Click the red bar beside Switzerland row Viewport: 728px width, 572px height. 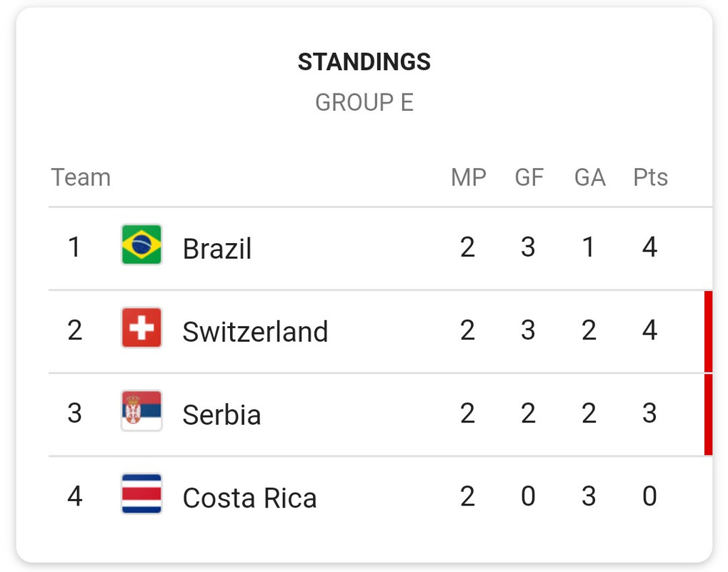point(708,331)
